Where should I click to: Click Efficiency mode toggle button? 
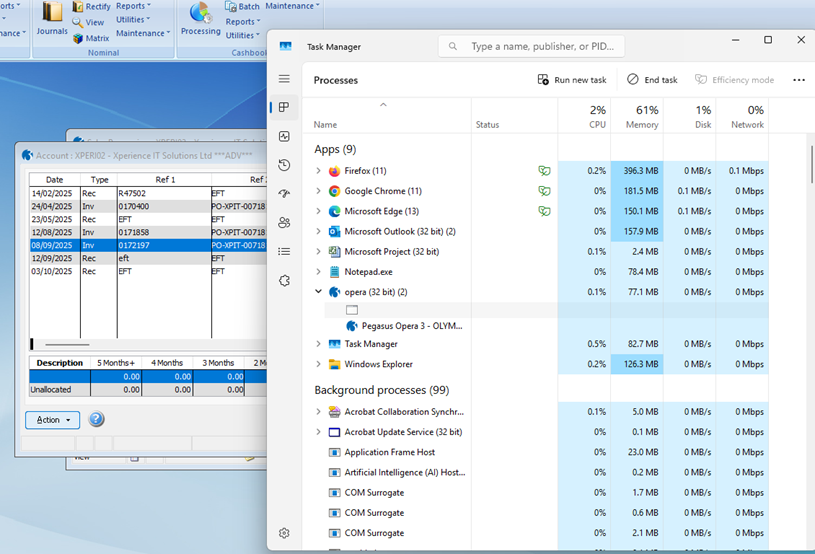click(x=734, y=80)
